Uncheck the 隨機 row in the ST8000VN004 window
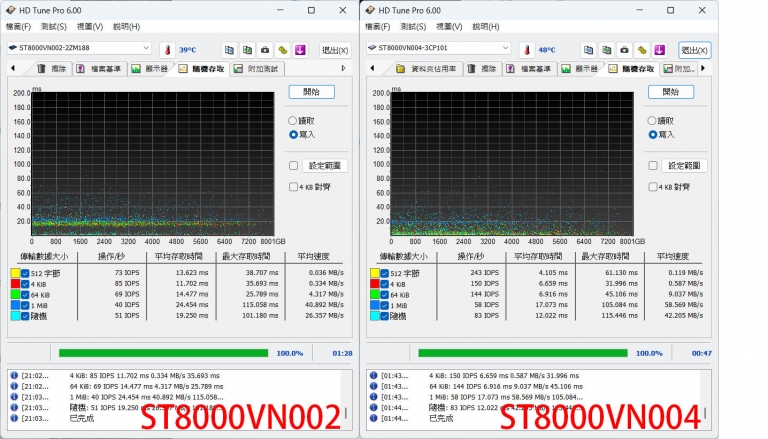The width and height of the screenshot is (768, 439). coord(384,317)
